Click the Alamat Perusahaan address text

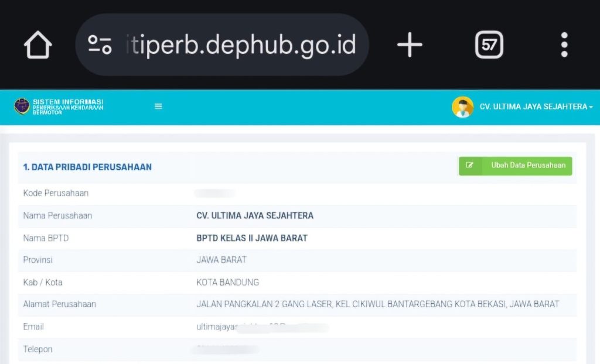(x=377, y=304)
